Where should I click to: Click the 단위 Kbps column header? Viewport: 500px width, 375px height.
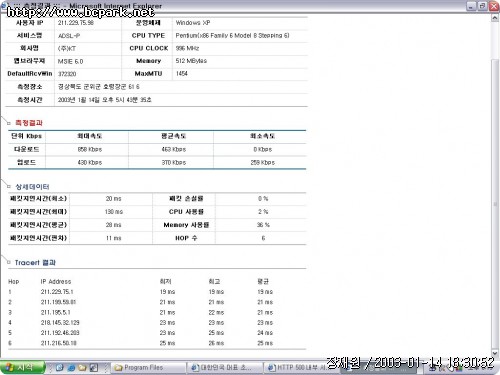point(26,136)
